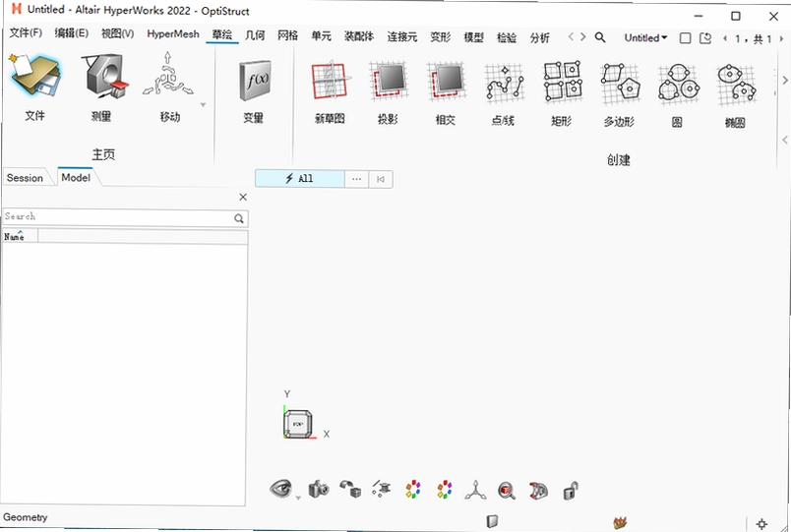Select the 矩形 rectangle sketch tool
The height and width of the screenshot is (532, 791).
[x=562, y=93]
